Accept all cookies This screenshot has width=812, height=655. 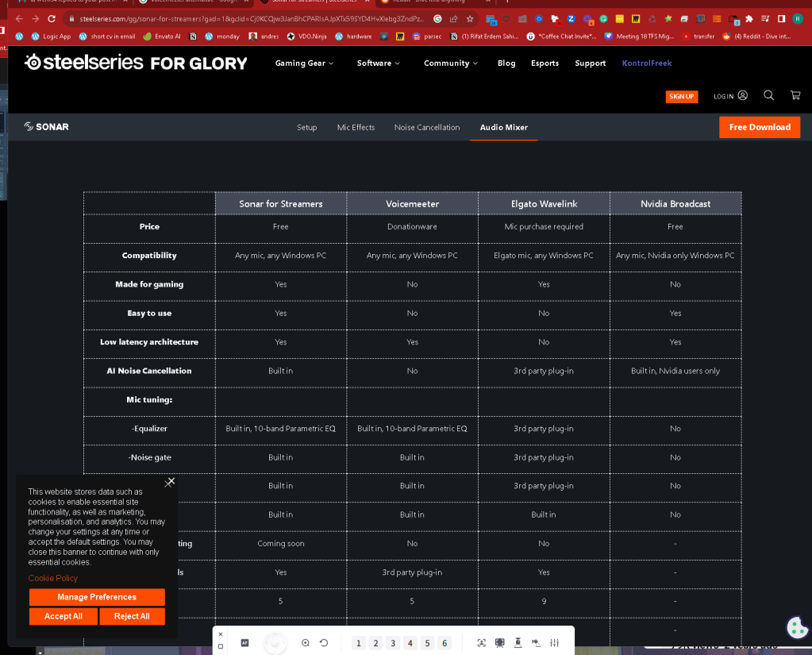[x=63, y=616]
